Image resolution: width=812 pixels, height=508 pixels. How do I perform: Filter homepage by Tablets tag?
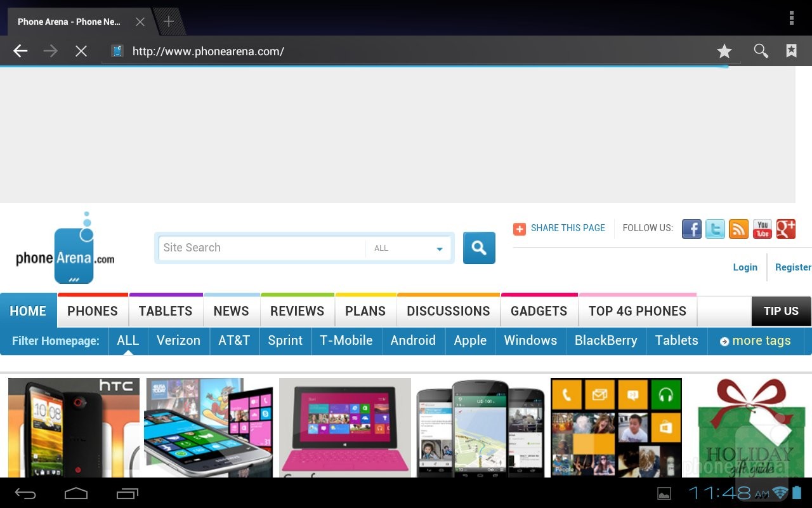coord(677,340)
